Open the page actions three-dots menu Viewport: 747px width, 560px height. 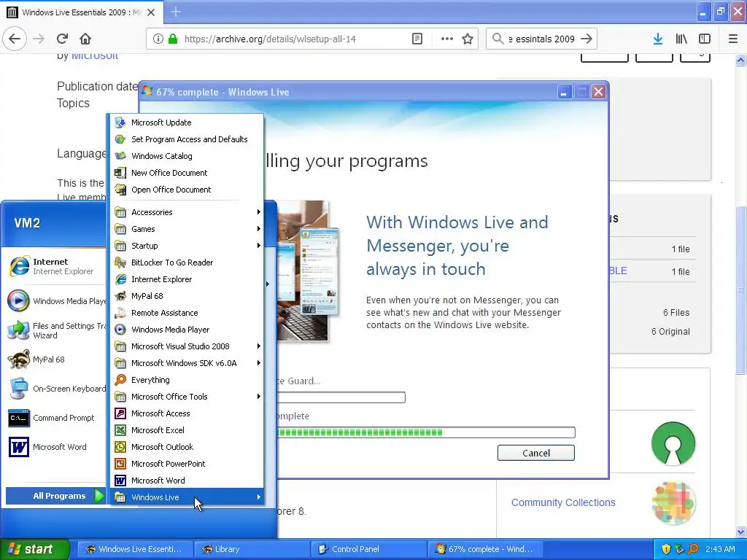[446, 39]
